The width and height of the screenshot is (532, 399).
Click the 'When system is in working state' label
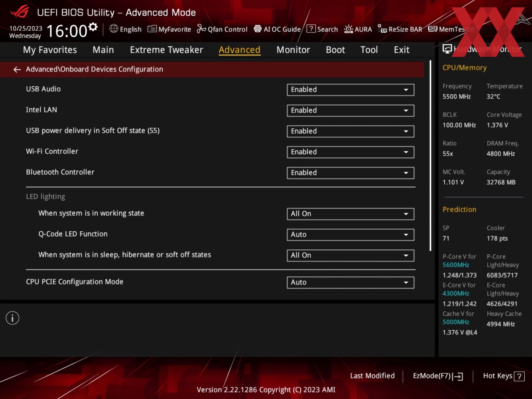(91, 213)
